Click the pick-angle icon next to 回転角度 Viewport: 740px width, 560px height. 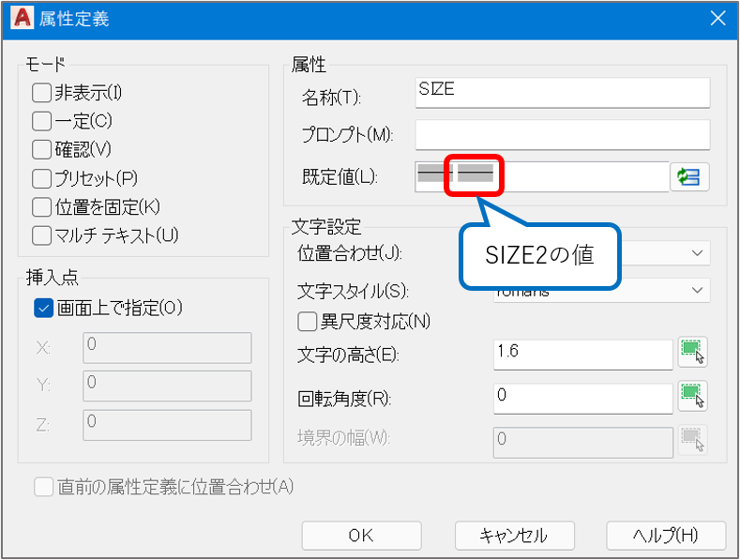(x=692, y=396)
